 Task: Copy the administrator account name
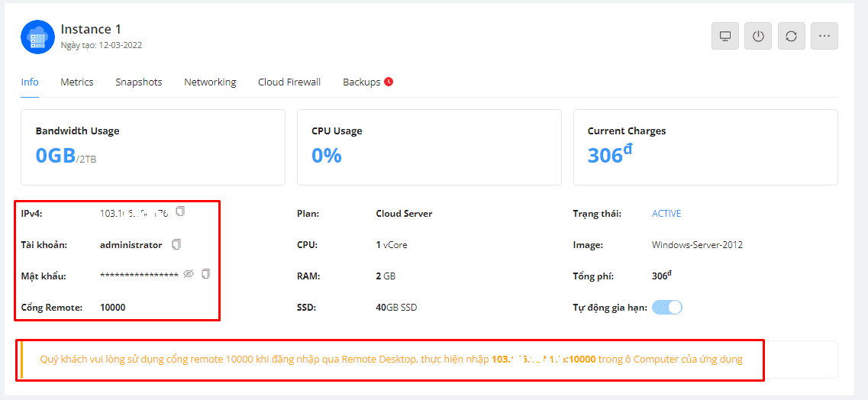coord(176,245)
